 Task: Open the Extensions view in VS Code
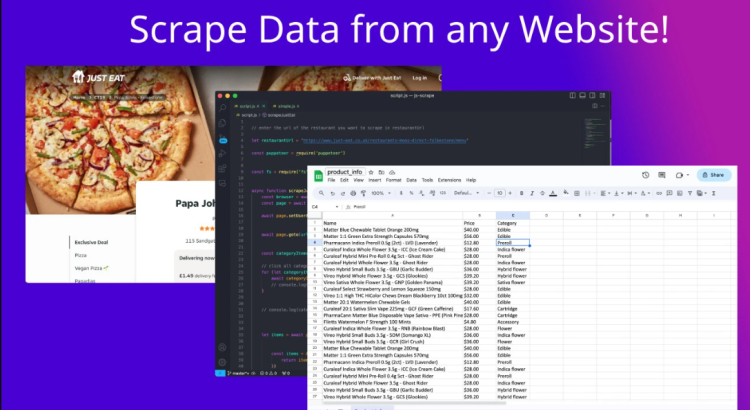pyautogui.click(x=222, y=168)
